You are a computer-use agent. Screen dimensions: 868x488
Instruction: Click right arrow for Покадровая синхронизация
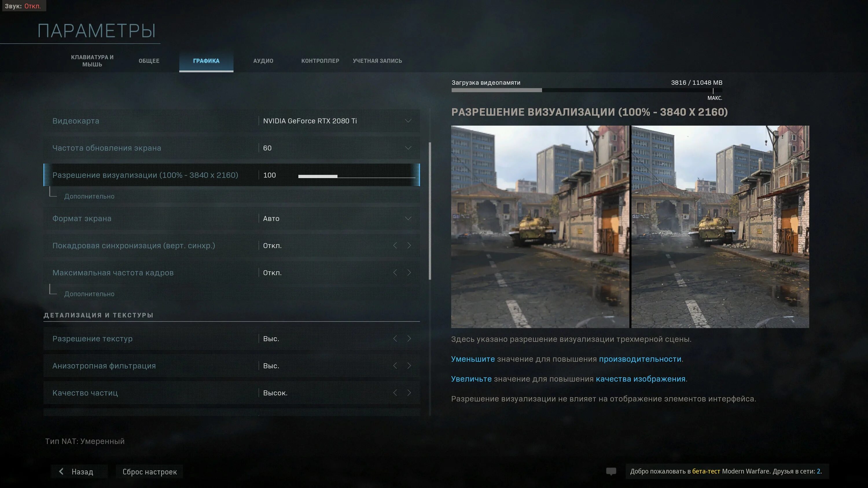click(409, 245)
